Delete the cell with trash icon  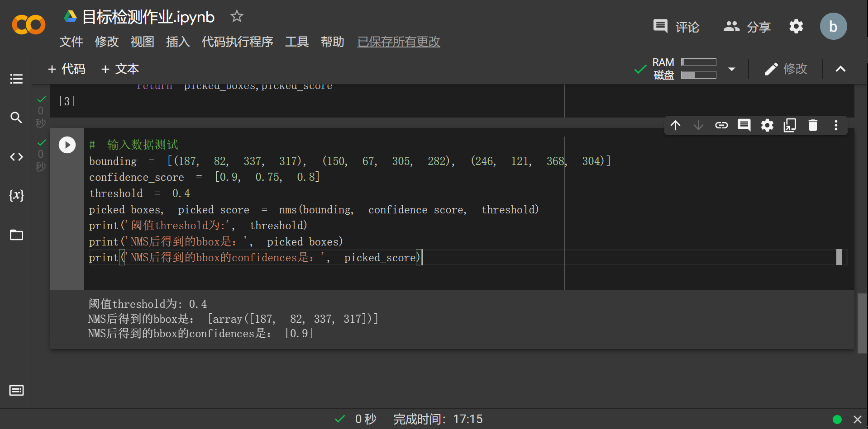pyautogui.click(x=813, y=125)
